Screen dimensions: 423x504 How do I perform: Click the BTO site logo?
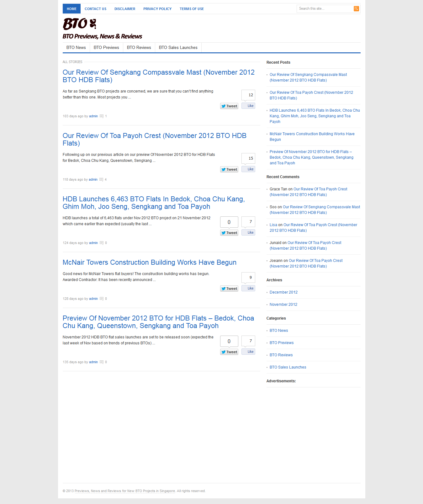pos(80,24)
